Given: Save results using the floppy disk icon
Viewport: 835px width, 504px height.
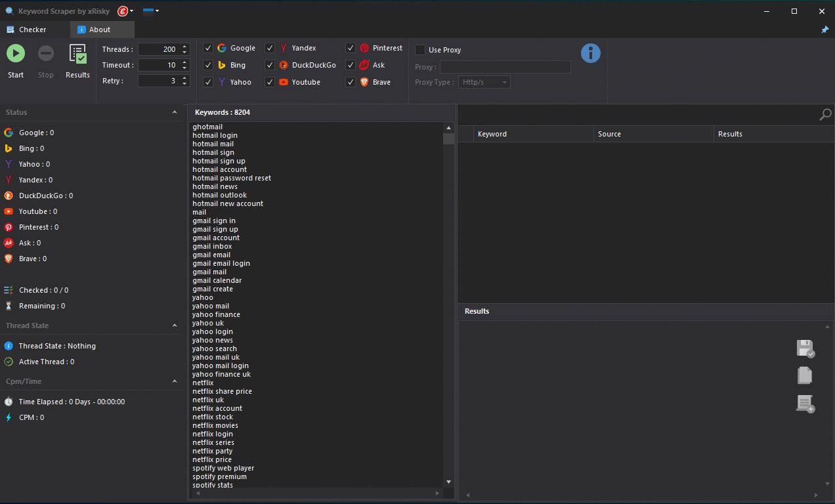Looking at the screenshot, I should (x=805, y=348).
